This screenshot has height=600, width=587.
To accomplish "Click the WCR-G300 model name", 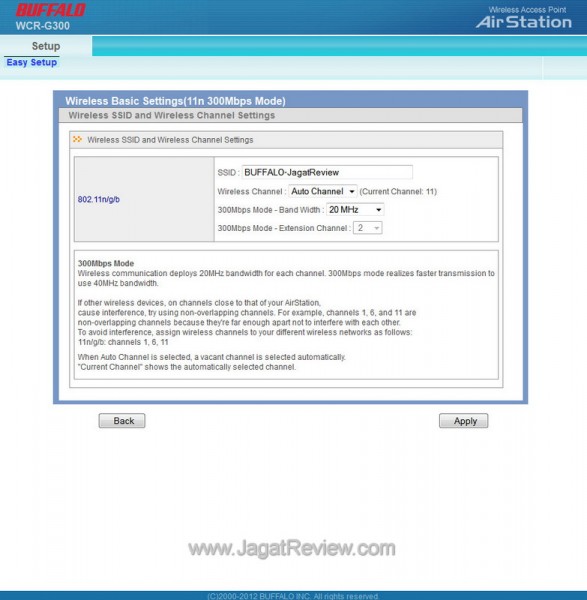I will point(42,26).
